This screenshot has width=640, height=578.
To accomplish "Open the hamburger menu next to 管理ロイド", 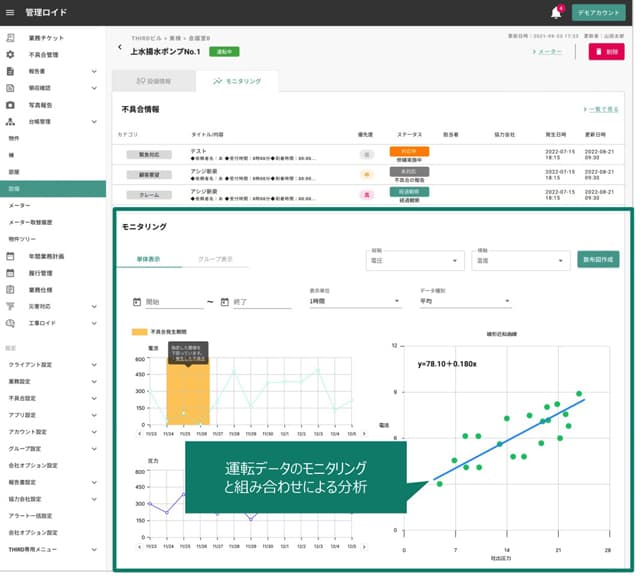I will pyautogui.click(x=10, y=13).
